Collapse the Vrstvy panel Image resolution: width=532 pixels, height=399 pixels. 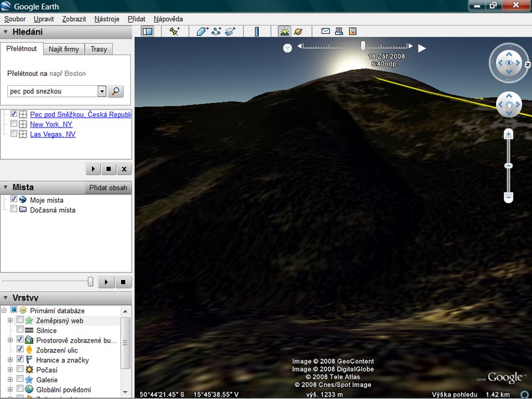[5, 298]
